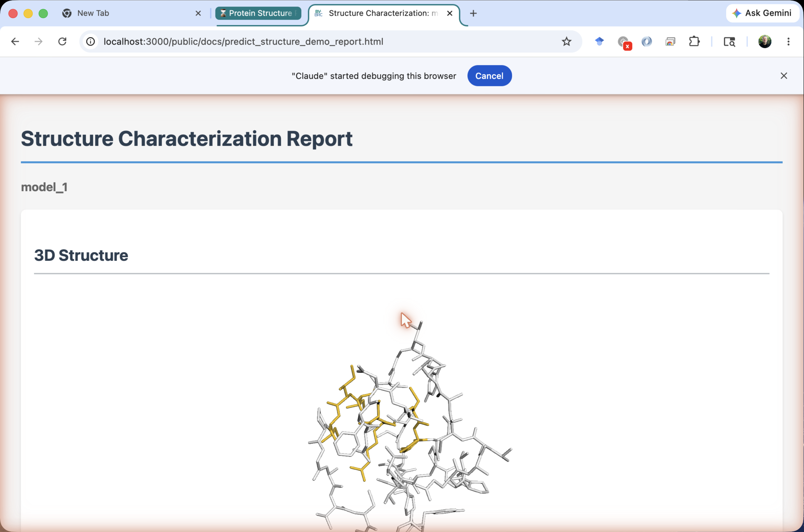Click the model_1 label
804x532 pixels.
[x=44, y=187]
